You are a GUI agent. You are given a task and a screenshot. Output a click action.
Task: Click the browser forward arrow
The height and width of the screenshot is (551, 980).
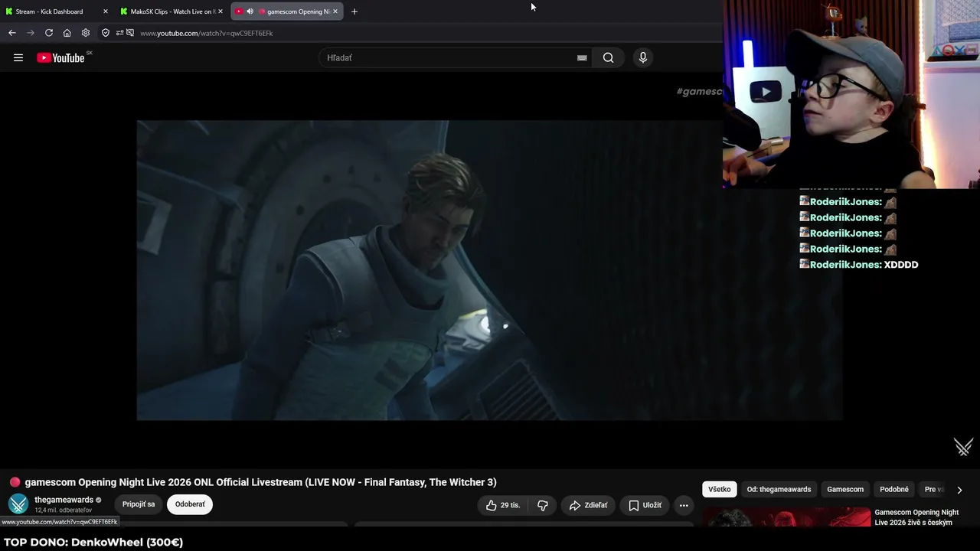point(31,33)
